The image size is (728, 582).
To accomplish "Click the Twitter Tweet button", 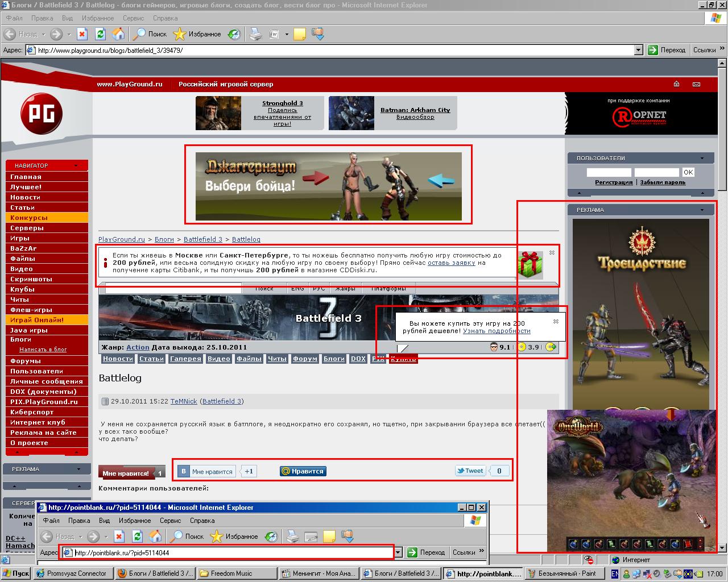I will tap(470, 471).
